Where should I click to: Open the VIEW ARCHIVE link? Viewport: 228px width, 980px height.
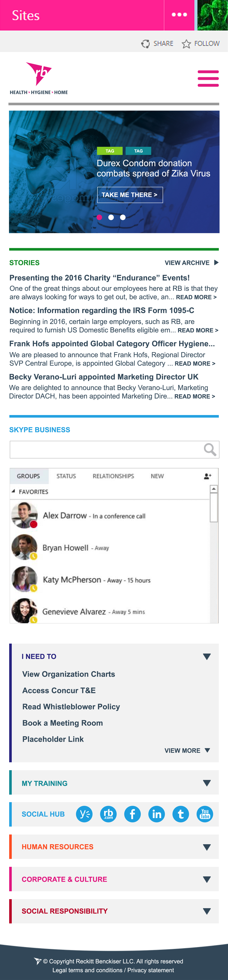(187, 263)
